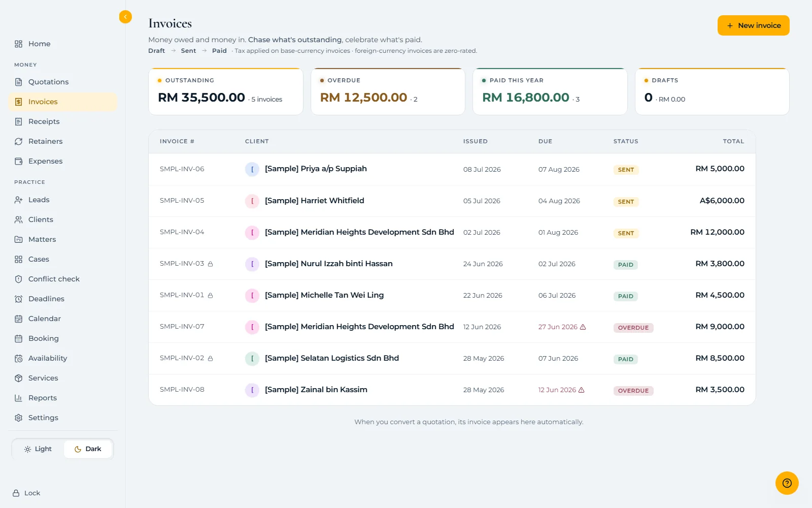Viewport: 812px width, 508px height.
Task: Click the Conflict check shield icon
Action: click(19, 279)
